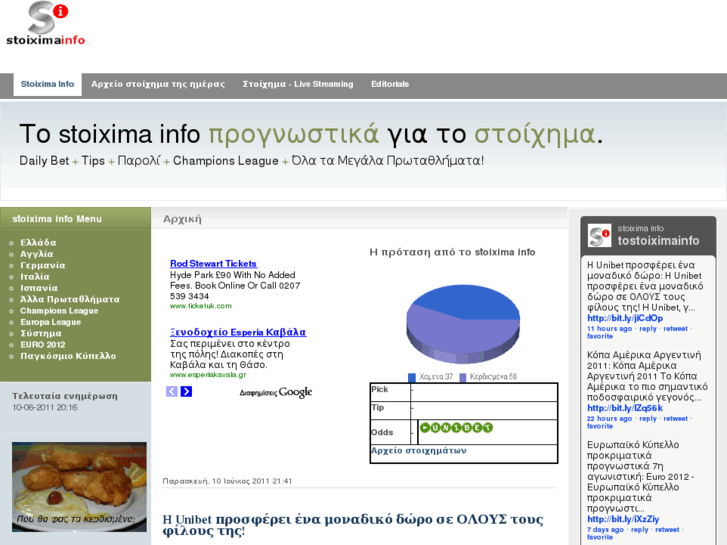This screenshot has width=727, height=545.
Task: Open Στοίχημα - Live Streaming tab
Action: (298, 84)
